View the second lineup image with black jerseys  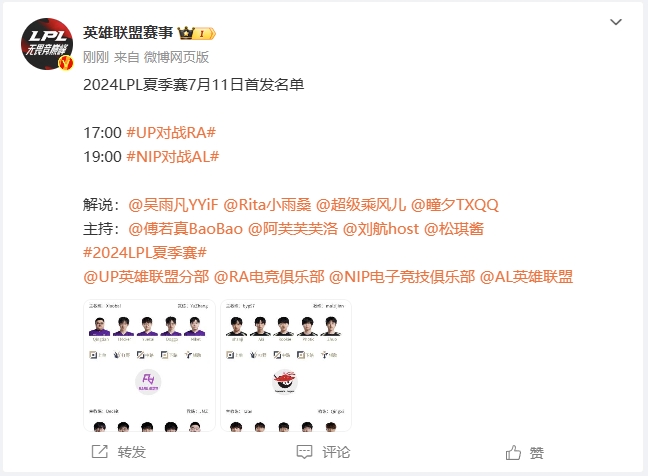[286, 365]
